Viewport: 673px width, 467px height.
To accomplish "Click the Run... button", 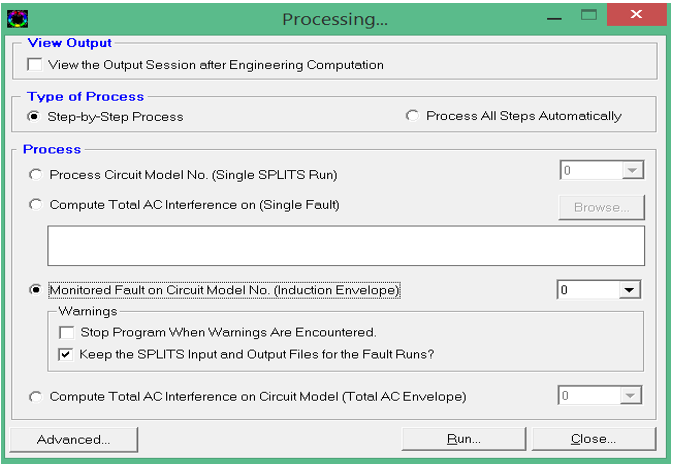I will click(464, 439).
